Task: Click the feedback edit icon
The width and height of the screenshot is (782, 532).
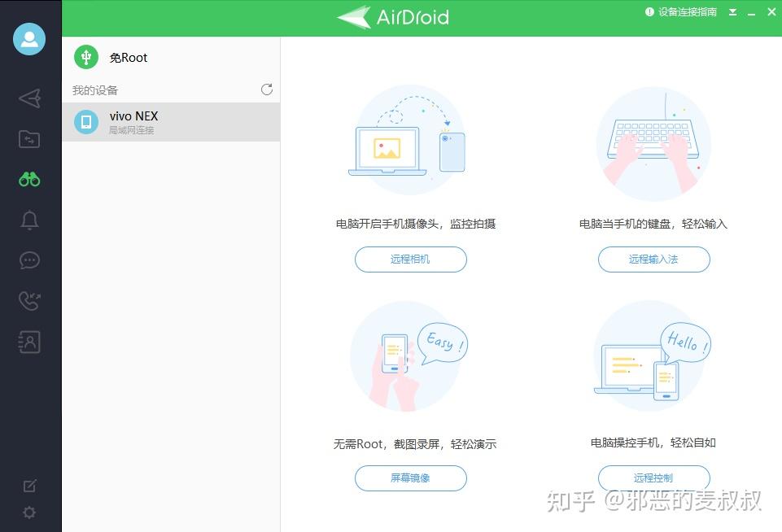Action: click(x=29, y=486)
